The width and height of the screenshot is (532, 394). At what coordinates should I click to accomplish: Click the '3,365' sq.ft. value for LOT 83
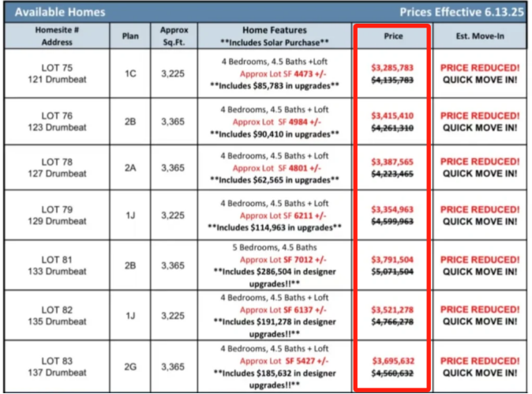(173, 366)
